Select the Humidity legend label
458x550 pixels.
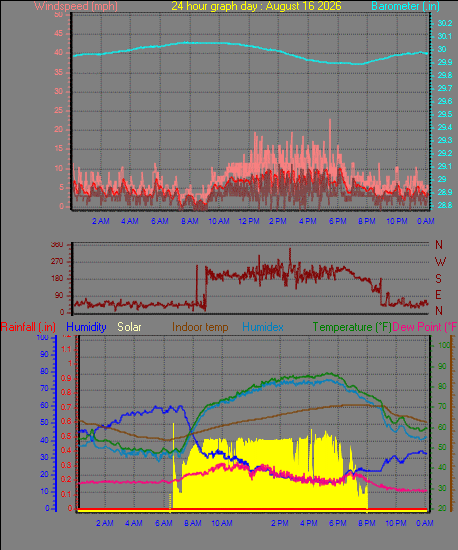(86, 327)
